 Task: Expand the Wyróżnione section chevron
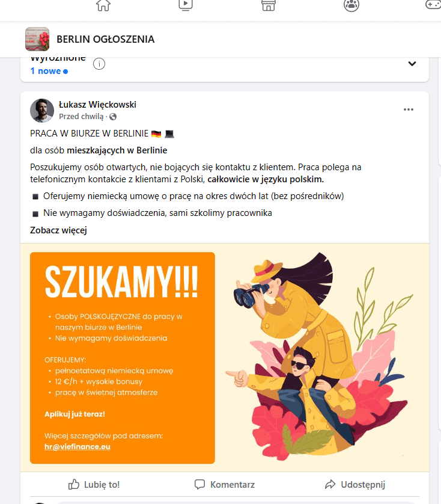[x=412, y=64]
